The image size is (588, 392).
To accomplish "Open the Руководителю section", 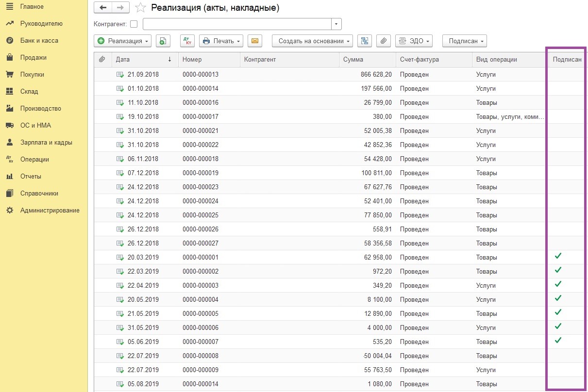I will [41, 24].
